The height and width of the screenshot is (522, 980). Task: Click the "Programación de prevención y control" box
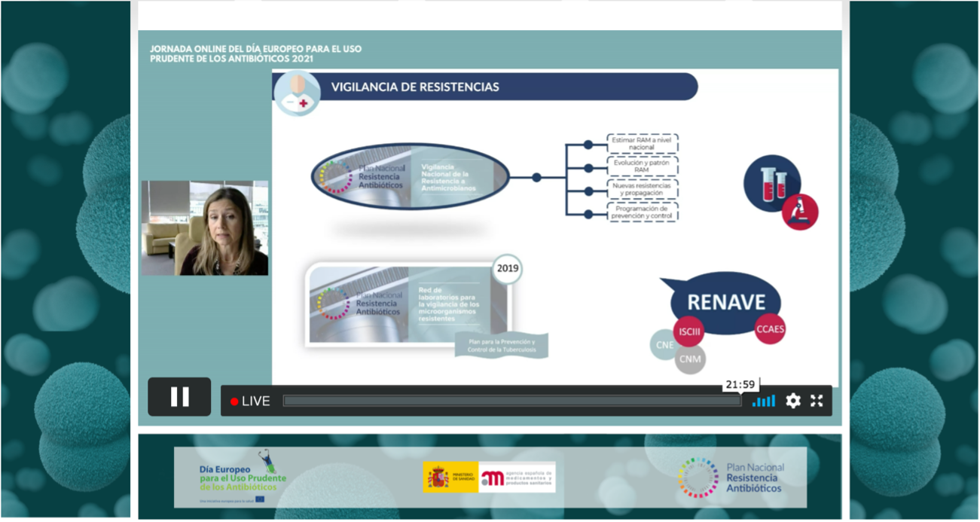tap(643, 212)
